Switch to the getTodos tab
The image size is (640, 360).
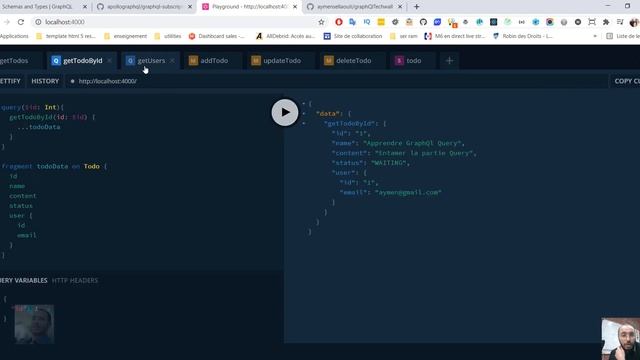(x=15, y=60)
